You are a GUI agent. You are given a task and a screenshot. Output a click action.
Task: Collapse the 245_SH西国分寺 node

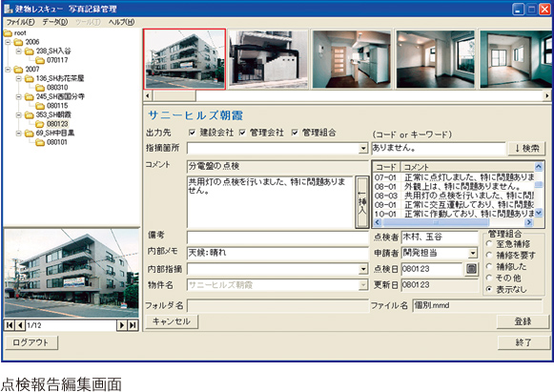(x=19, y=96)
